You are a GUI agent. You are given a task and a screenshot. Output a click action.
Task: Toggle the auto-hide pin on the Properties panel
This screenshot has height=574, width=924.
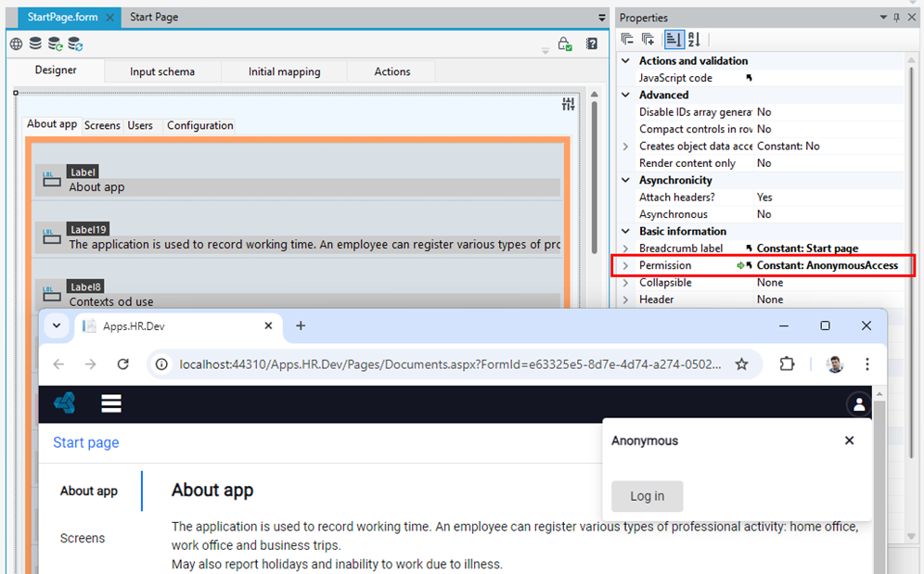[x=897, y=18]
